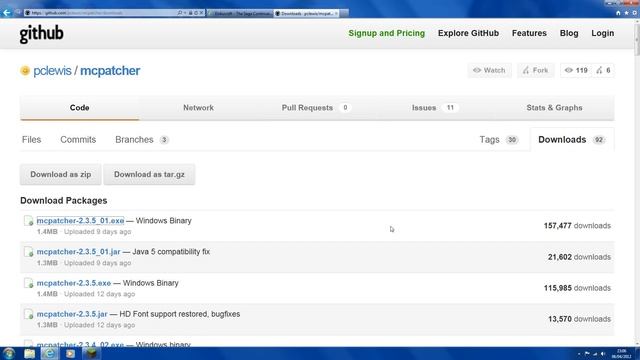Viewport: 640px width, 360px height.
Task: Open Windows Media Player from taskbar
Action: point(70,353)
